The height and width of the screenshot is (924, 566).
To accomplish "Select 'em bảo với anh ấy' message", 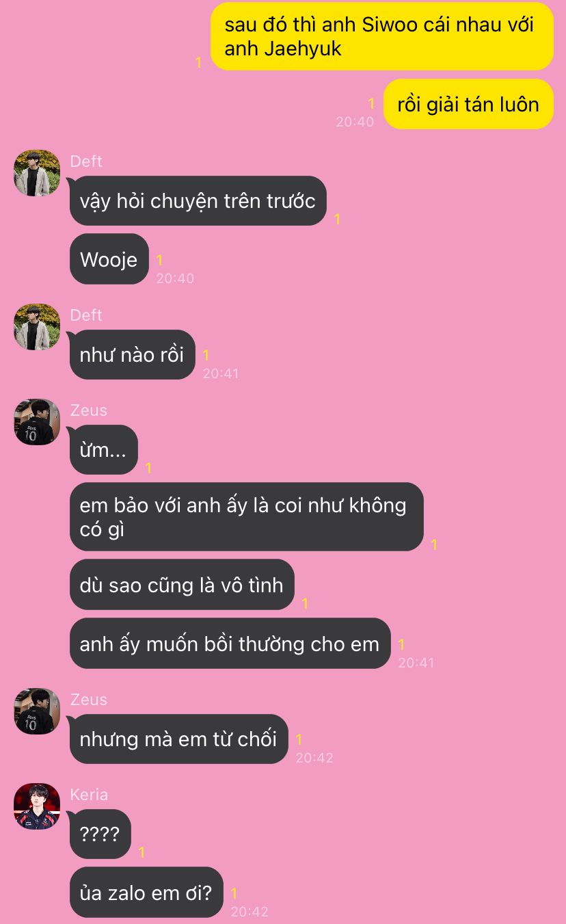I will [x=246, y=516].
